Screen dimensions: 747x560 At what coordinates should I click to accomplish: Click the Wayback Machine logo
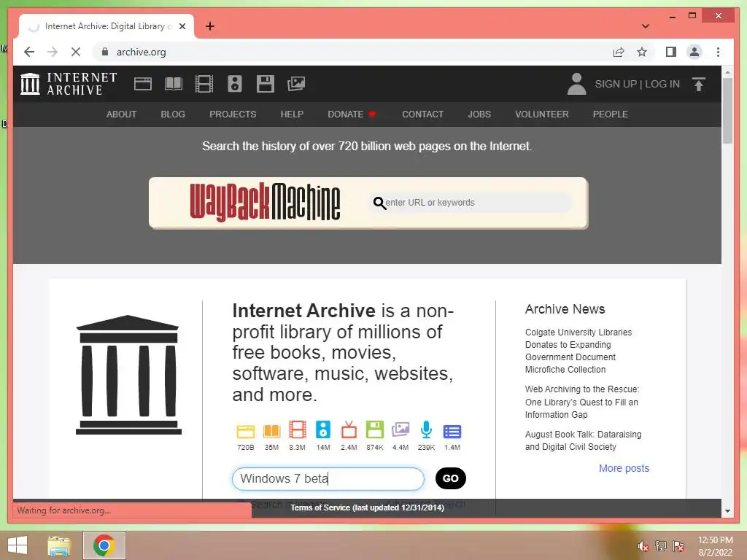click(x=265, y=203)
